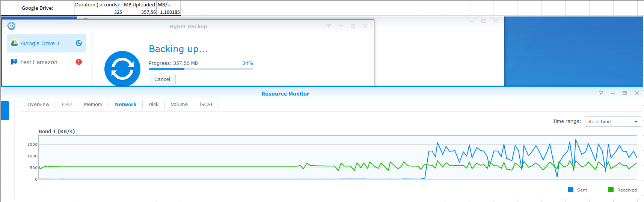Switch to the CPU tab

(67, 105)
